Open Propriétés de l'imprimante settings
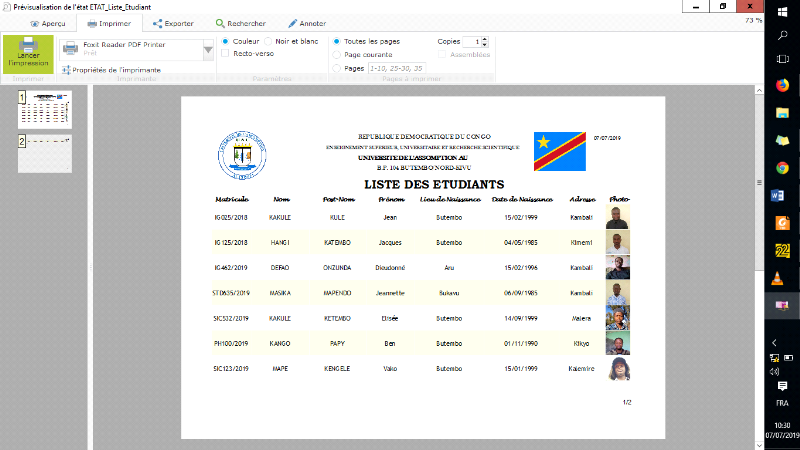The height and width of the screenshot is (450, 800). 110,70
